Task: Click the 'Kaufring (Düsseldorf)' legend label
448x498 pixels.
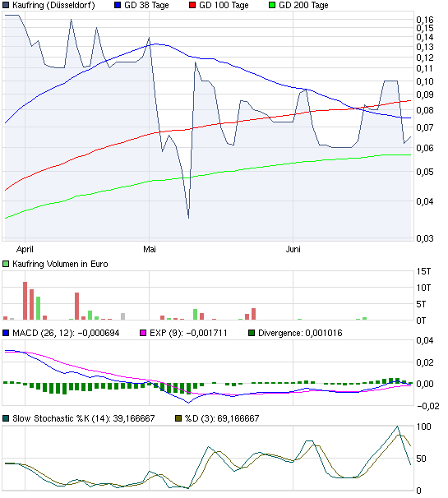Action: point(53,5)
